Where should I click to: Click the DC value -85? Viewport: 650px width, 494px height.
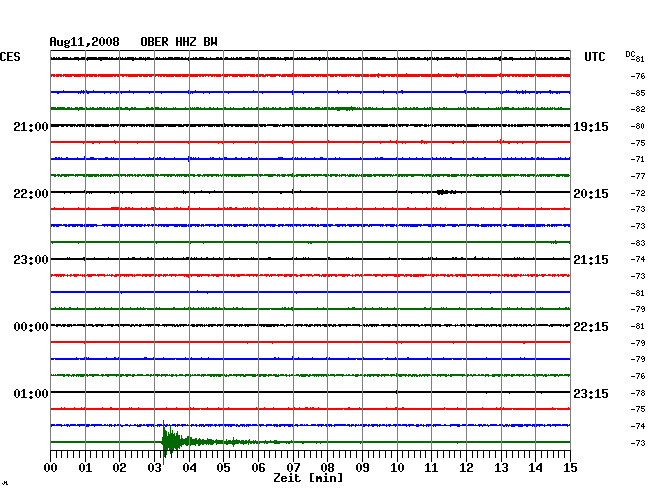[x=638, y=93]
